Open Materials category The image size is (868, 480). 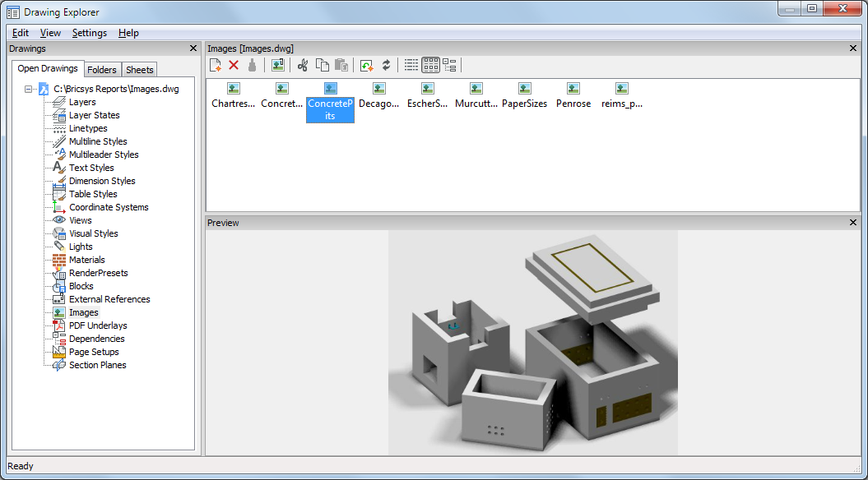(87, 260)
